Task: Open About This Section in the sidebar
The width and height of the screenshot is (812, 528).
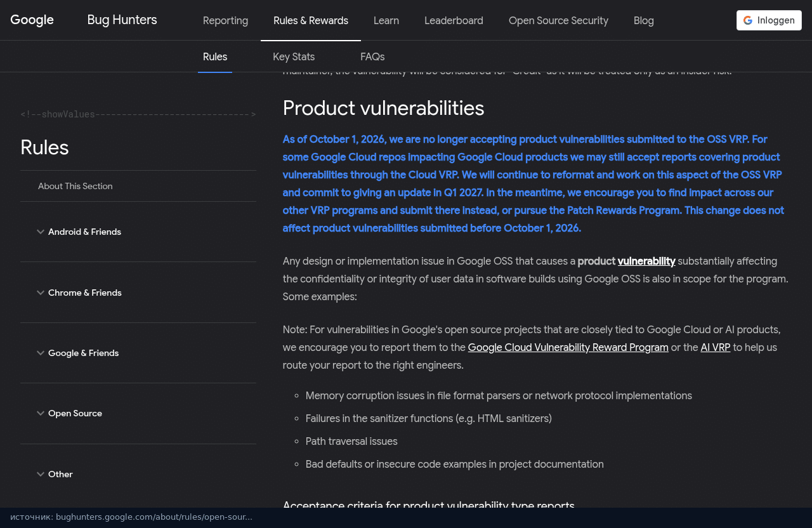Action: tap(75, 186)
